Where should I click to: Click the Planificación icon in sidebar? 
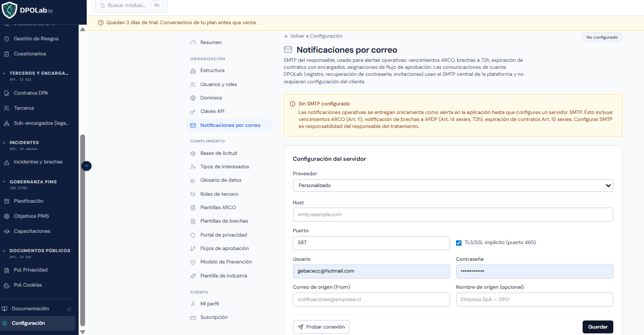pyautogui.click(x=6, y=201)
